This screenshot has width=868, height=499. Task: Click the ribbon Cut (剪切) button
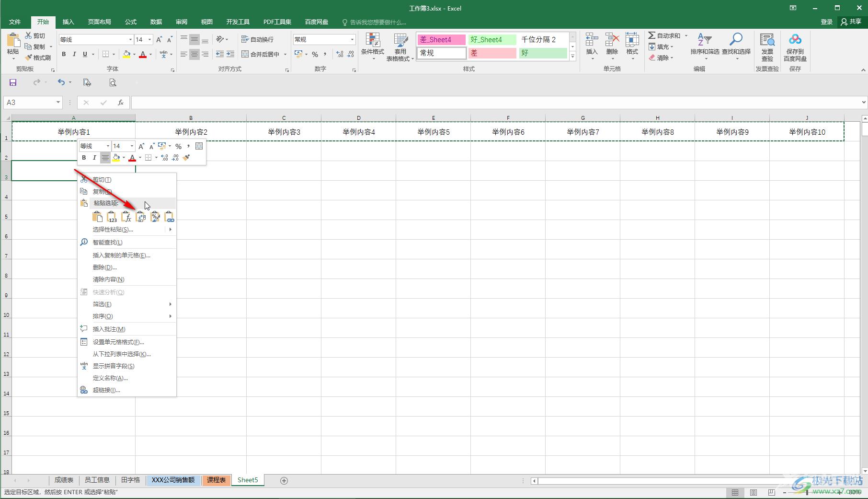(x=35, y=36)
